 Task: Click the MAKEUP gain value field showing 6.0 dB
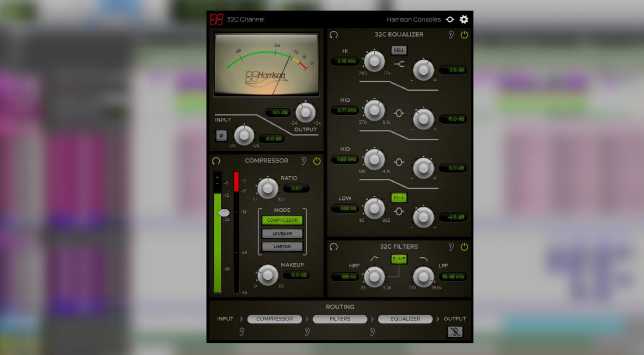pos(296,275)
